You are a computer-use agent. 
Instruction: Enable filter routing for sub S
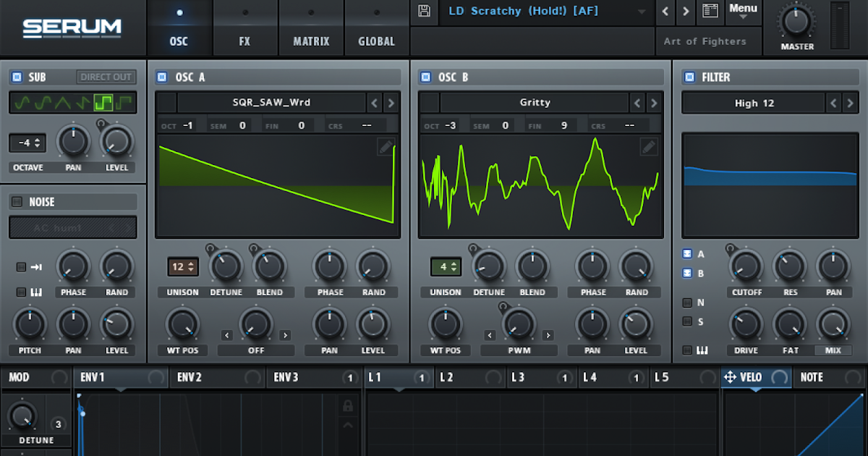click(x=687, y=321)
